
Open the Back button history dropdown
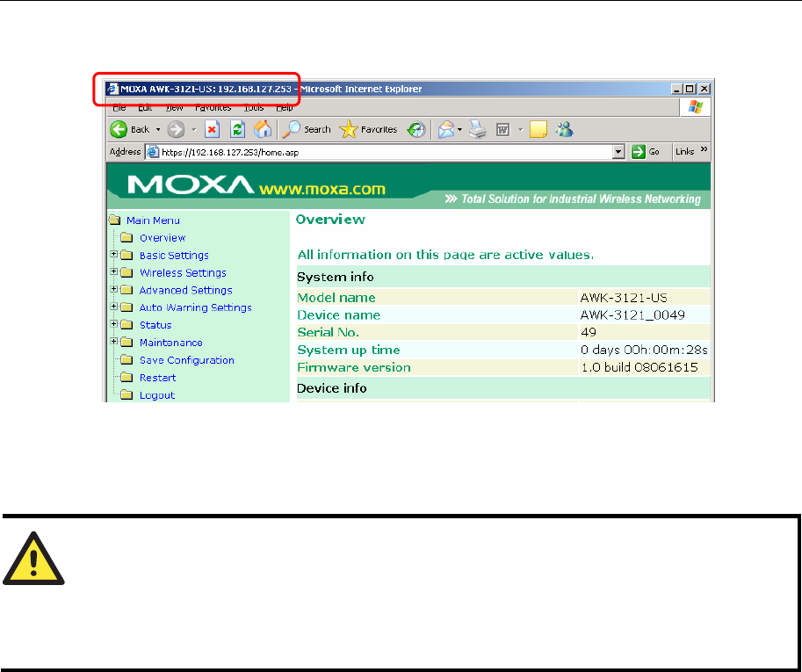pos(158,130)
